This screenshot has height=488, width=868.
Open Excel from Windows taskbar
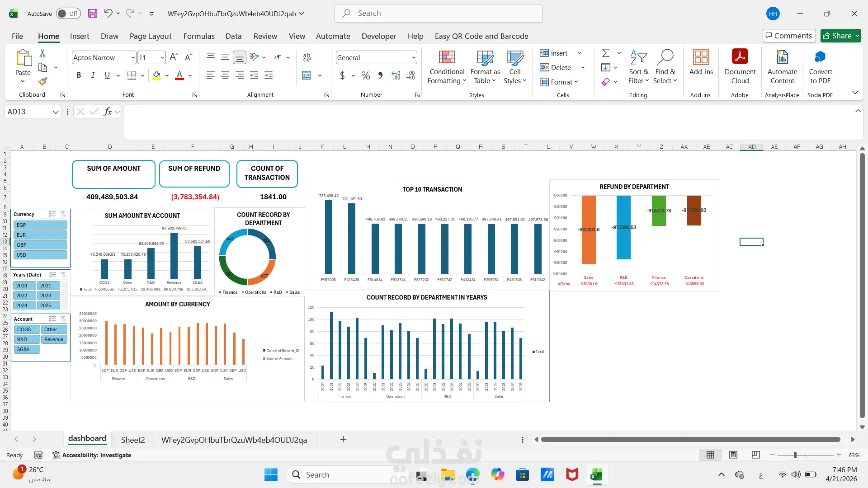point(596,475)
